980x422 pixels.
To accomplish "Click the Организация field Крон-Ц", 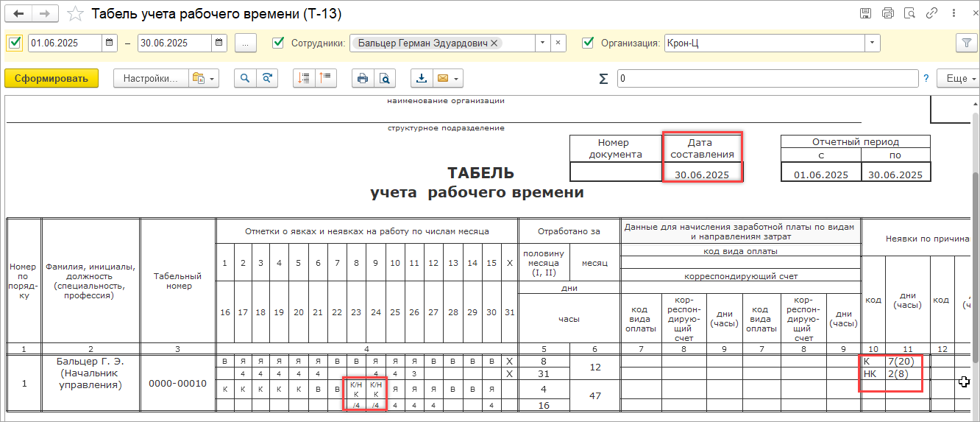I will (764, 43).
